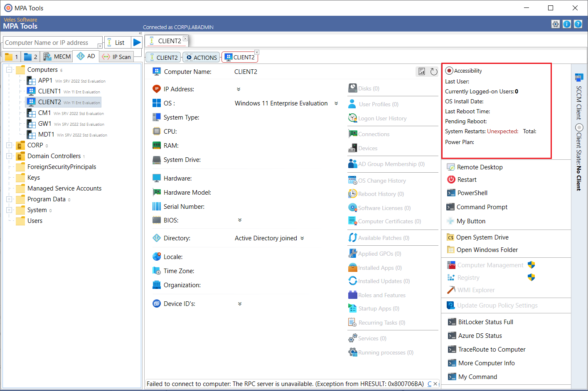
Task: Click Logon User History icon
Action: (352, 118)
